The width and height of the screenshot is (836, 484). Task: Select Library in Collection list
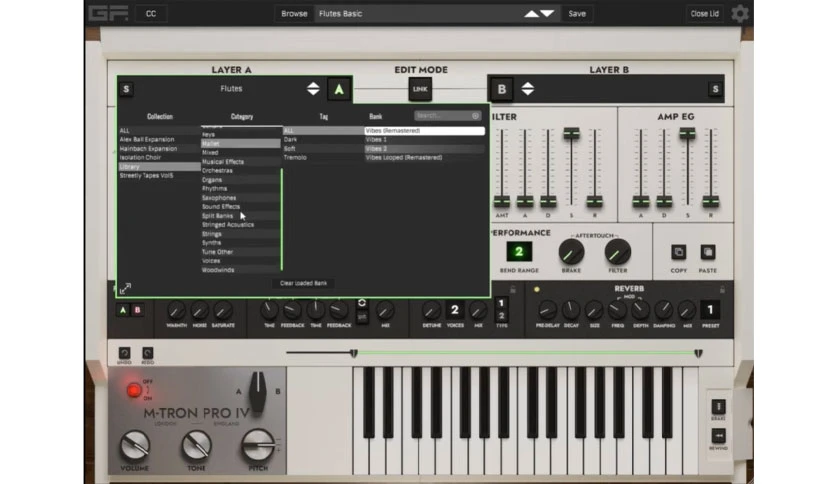pos(159,167)
